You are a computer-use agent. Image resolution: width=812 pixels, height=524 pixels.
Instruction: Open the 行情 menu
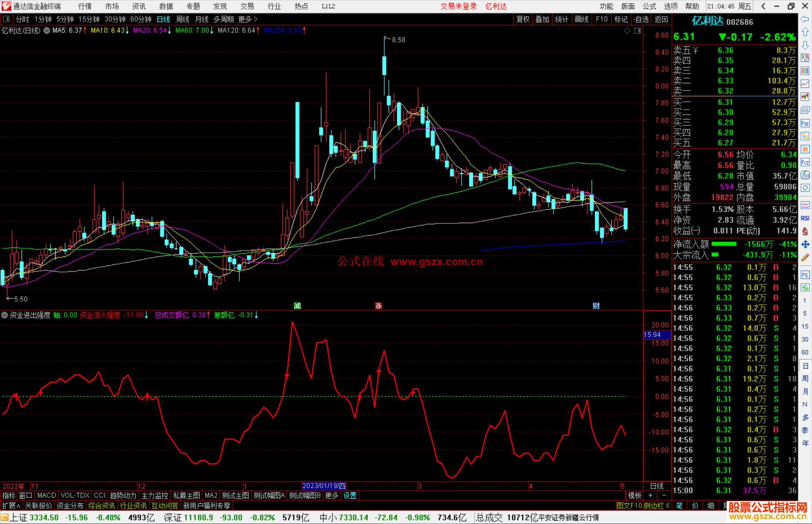coord(85,6)
